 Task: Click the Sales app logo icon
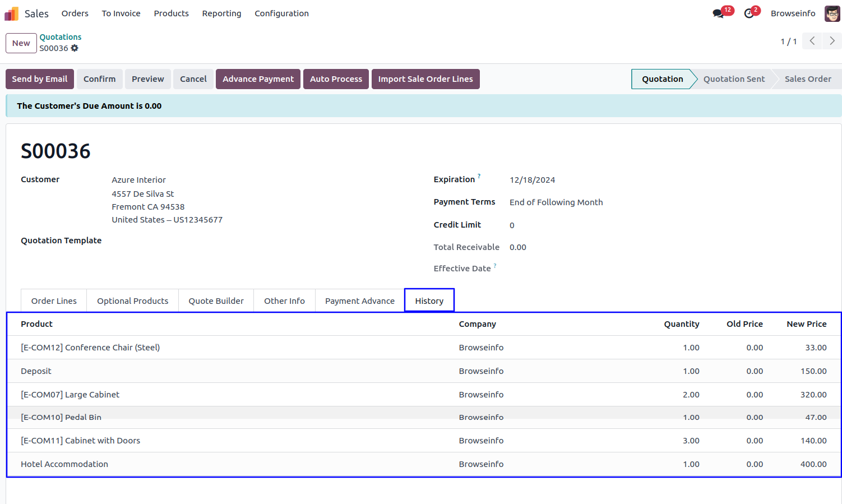[12, 13]
